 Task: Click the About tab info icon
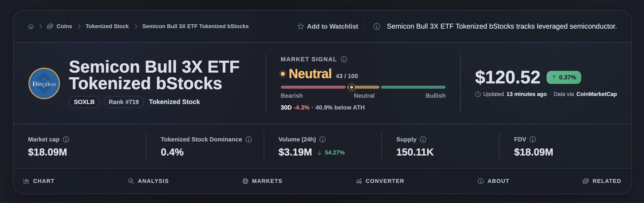click(x=481, y=181)
